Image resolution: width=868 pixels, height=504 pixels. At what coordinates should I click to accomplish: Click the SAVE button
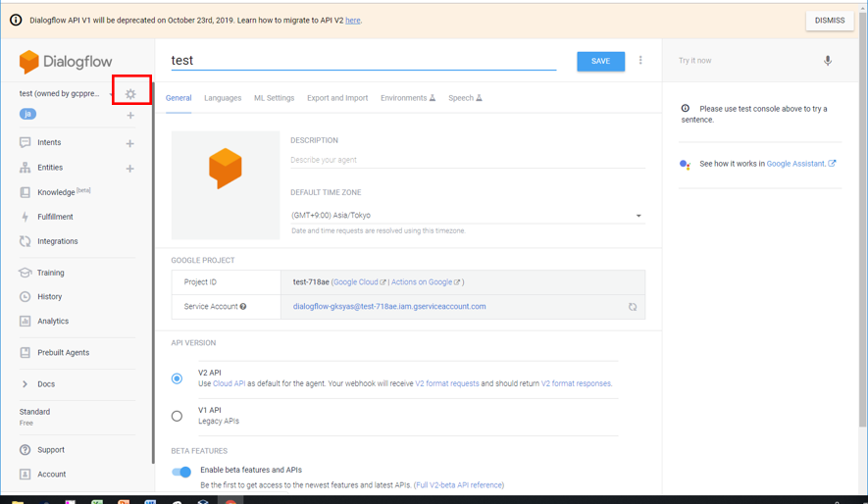pyautogui.click(x=600, y=62)
